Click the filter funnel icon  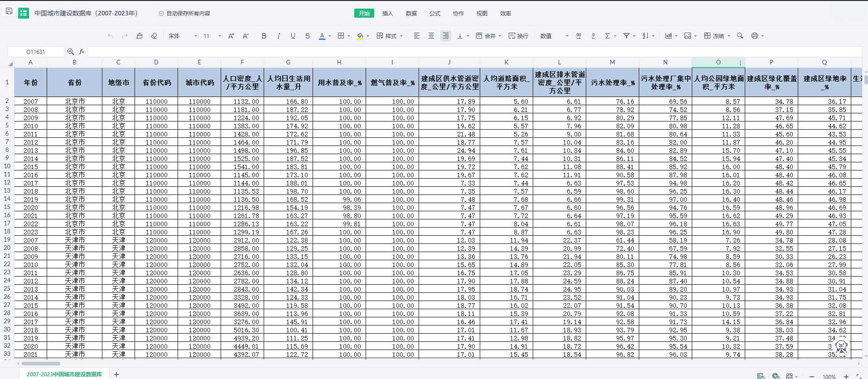626,36
